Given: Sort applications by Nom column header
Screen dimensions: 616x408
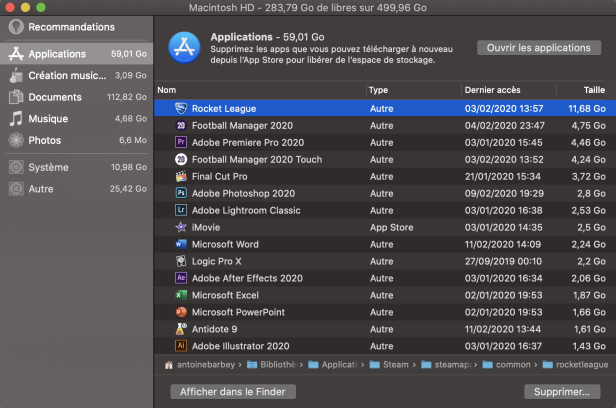Looking at the screenshot, I should [260, 90].
